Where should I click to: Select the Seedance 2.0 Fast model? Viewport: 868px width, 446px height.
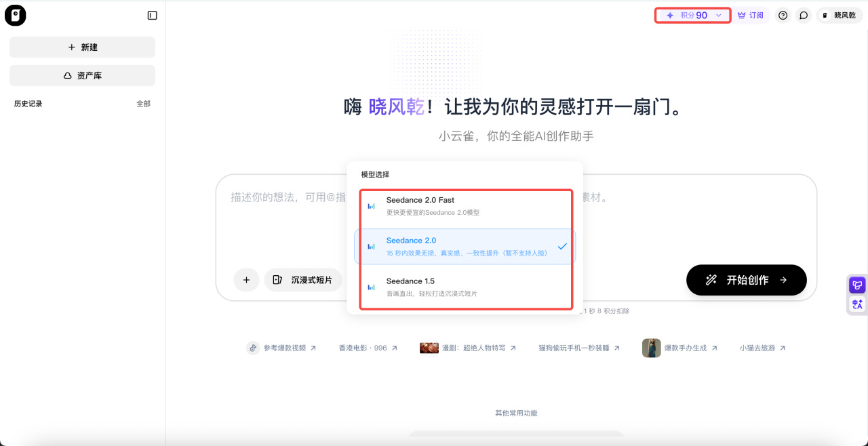[465, 206]
